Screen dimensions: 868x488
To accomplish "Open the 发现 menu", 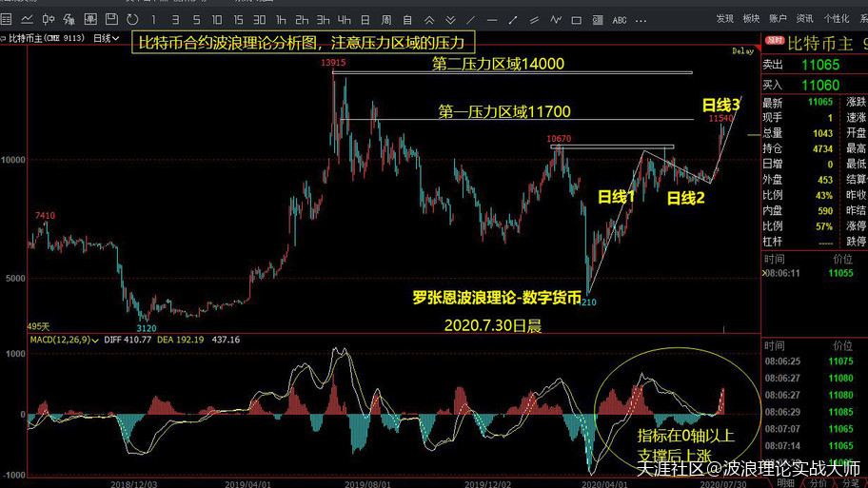I will click(x=725, y=19).
